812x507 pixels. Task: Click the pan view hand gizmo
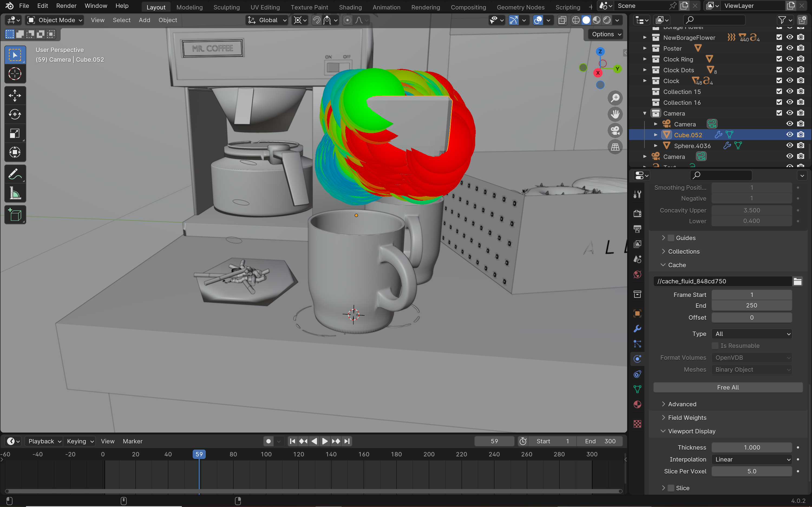point(615,114)
